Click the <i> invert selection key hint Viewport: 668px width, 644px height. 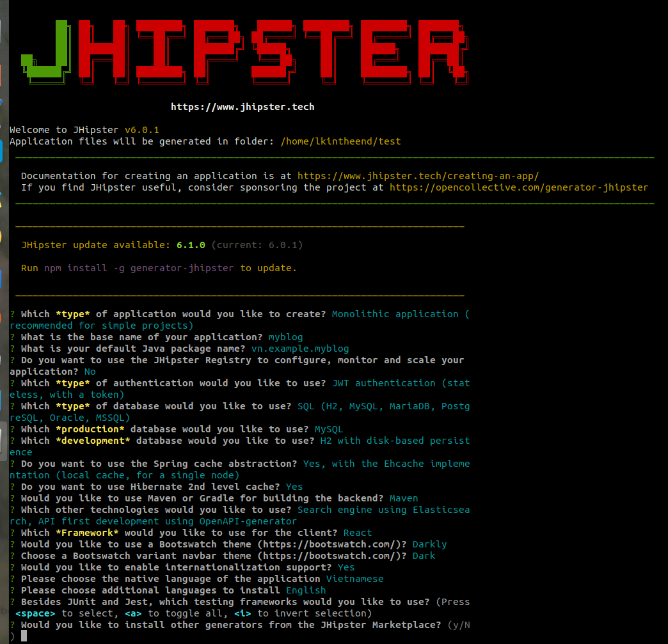(x=243, y=613)
